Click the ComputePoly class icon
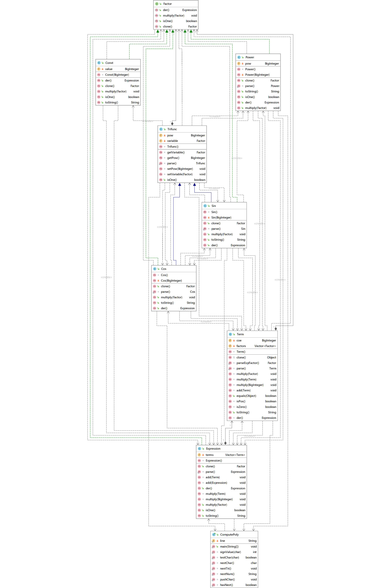The height and width of the screenshot is (588, 381). 214,534
